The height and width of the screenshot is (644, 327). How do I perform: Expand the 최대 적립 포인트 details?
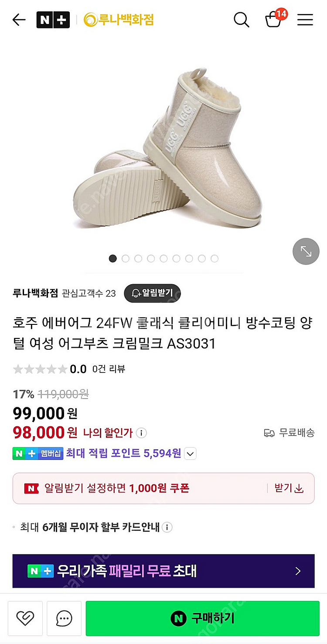click(191, 454)
